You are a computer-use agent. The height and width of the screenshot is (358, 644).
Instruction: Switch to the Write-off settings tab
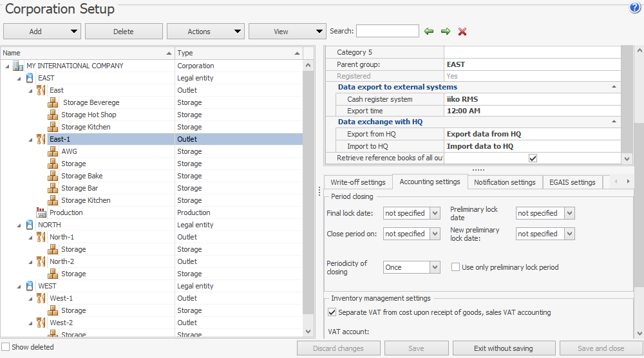click(x=358, y=182)
